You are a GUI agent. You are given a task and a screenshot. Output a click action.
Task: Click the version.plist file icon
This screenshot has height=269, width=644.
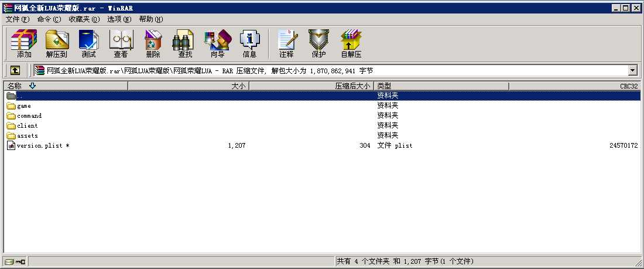tap(11, 145)
